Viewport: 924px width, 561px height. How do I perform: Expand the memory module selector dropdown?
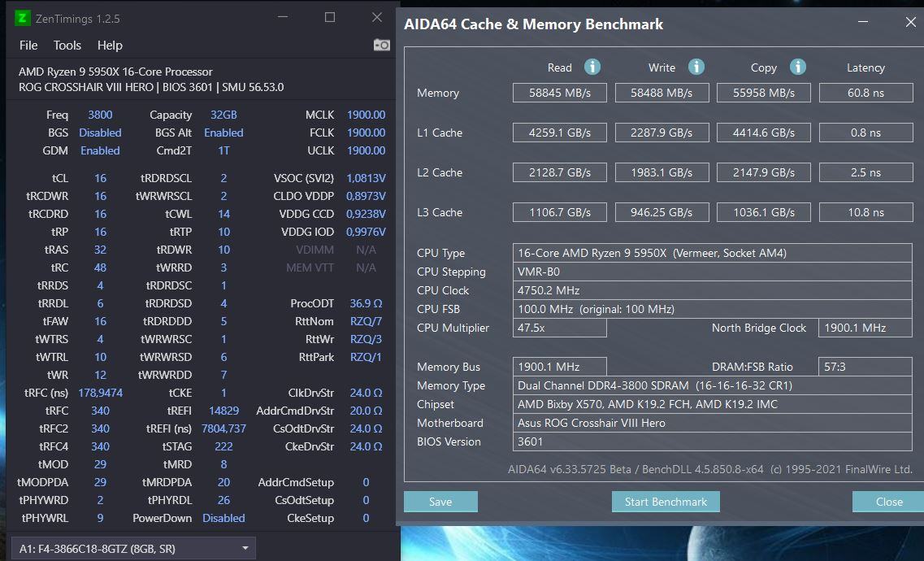click(244, 548)
